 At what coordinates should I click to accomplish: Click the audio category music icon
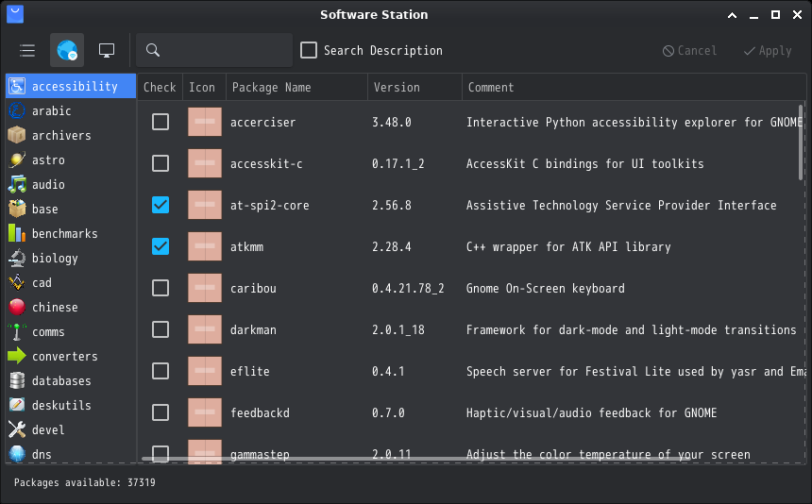coord(17,185)
